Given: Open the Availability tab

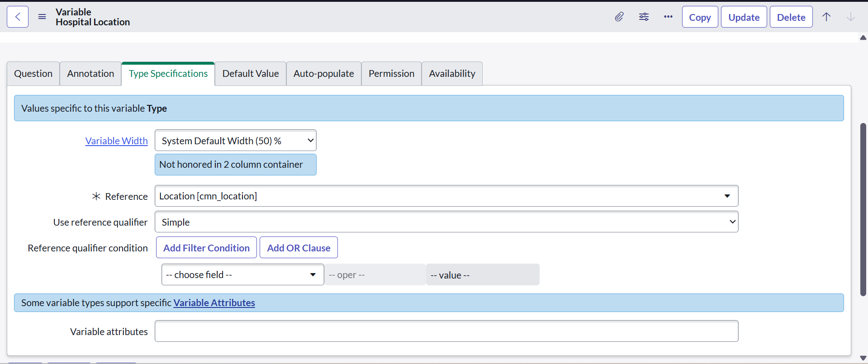Looking at the screenshot, I should pos(452,74).
